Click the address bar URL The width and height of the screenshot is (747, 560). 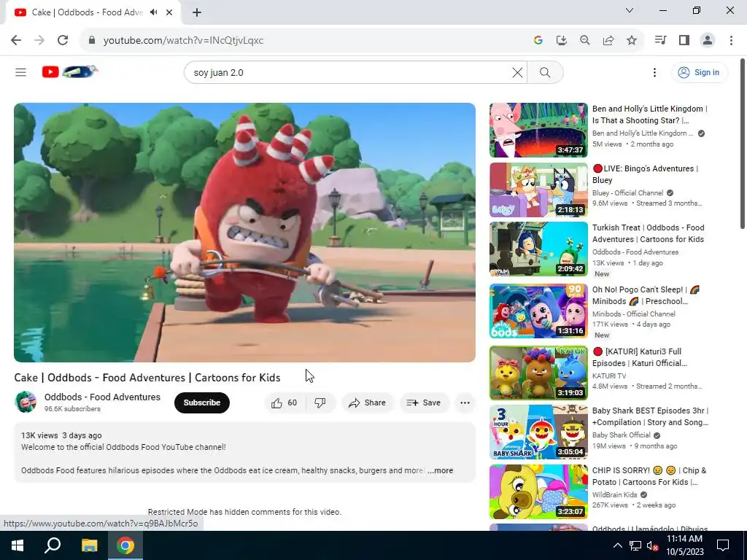point(183,41)
